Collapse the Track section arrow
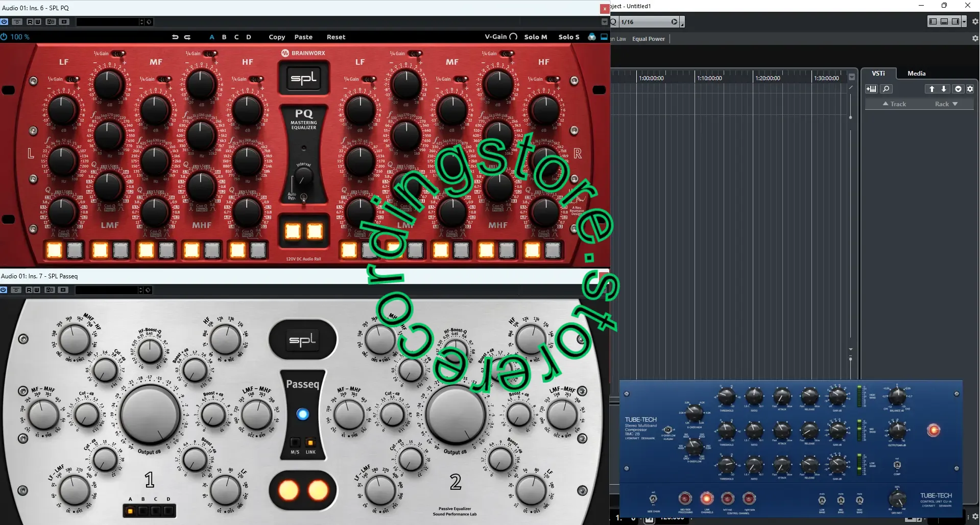Screen dimensions: 980x525 point(886,104)
